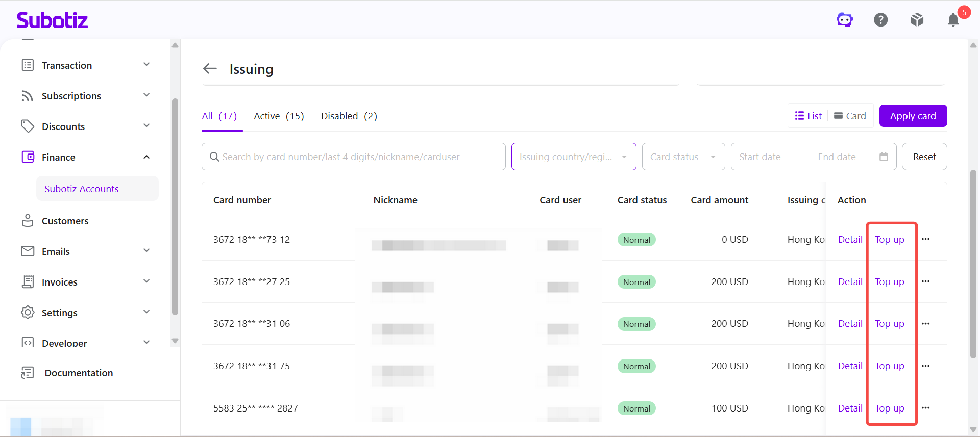Screen dimensions: 980x437
Task: Click the Card amount column header
Action: 720,200
